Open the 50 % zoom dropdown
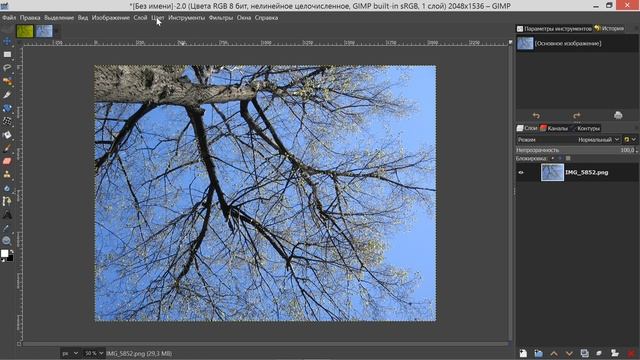 [x=94, y=353]
